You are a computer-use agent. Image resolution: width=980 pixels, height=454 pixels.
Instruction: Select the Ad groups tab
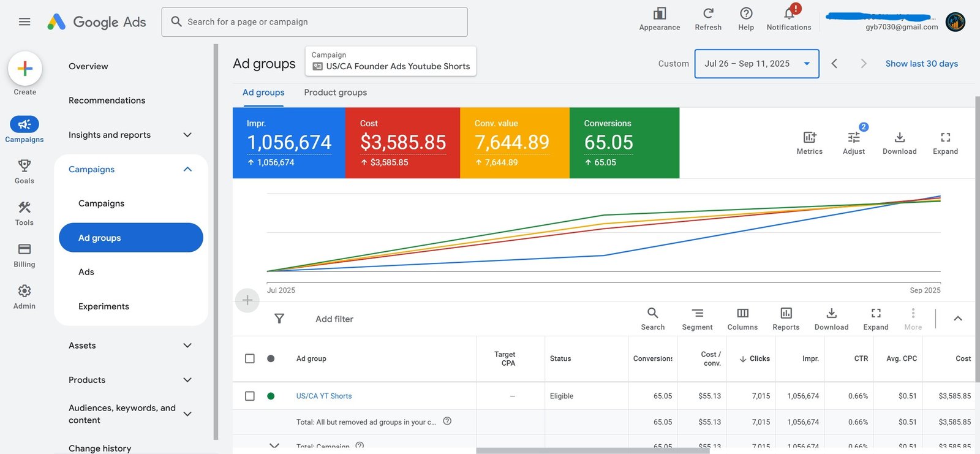263,93
